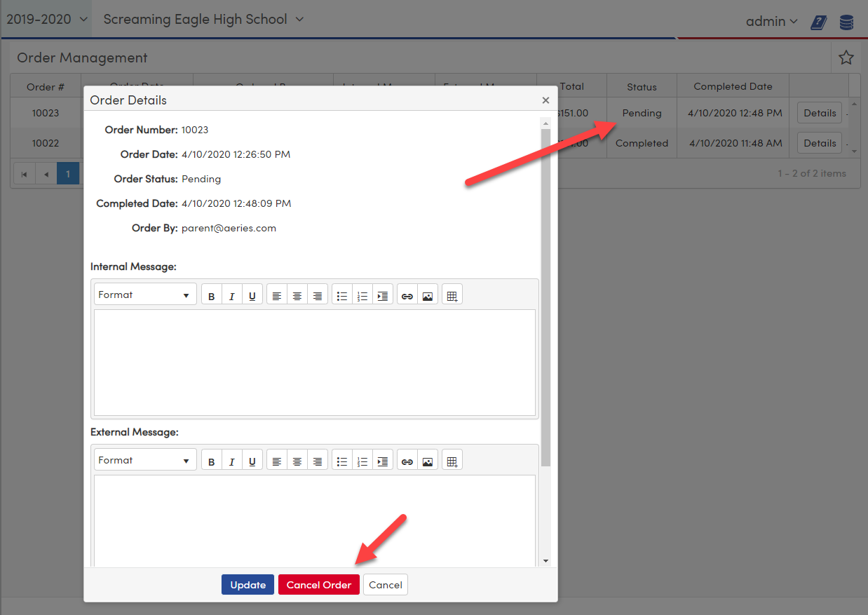Align right in Internal Message editor

(318, 296)
